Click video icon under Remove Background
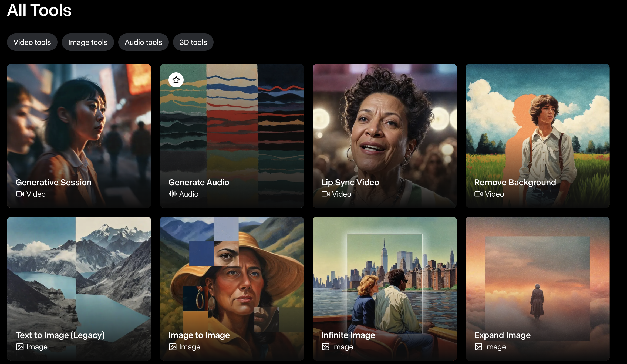The width and height of the screenshot is (627, 364). 478,194
